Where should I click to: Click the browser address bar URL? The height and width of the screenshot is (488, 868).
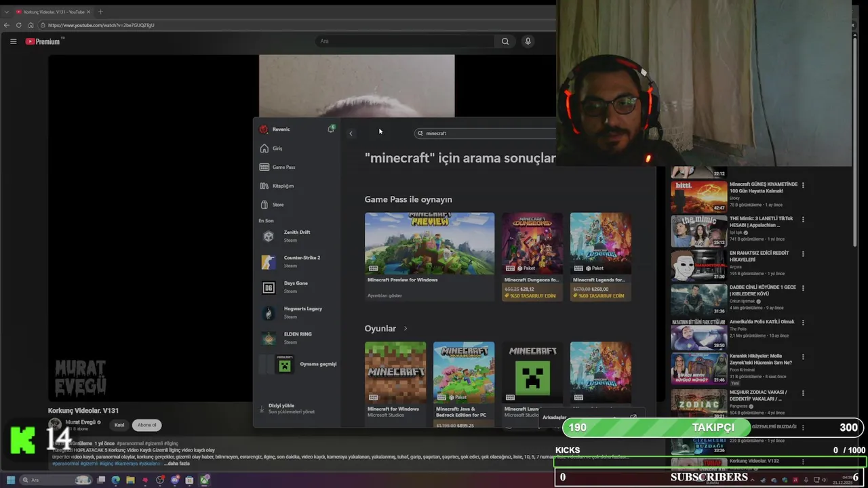(x=101, y=25)
